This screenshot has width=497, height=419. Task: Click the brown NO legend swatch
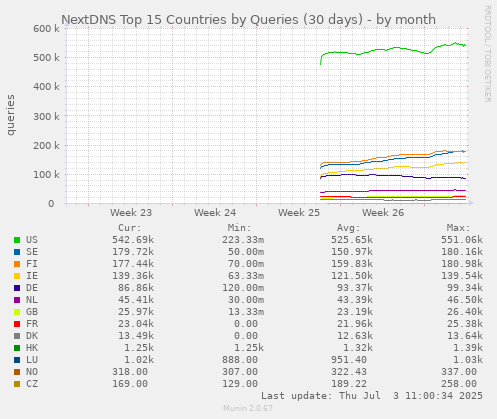tap(17, 372)
